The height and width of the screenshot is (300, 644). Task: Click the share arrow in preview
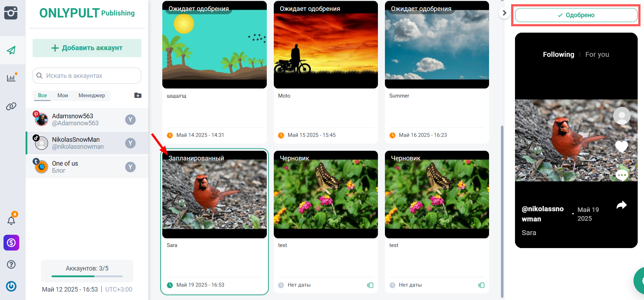pos(622,205)
